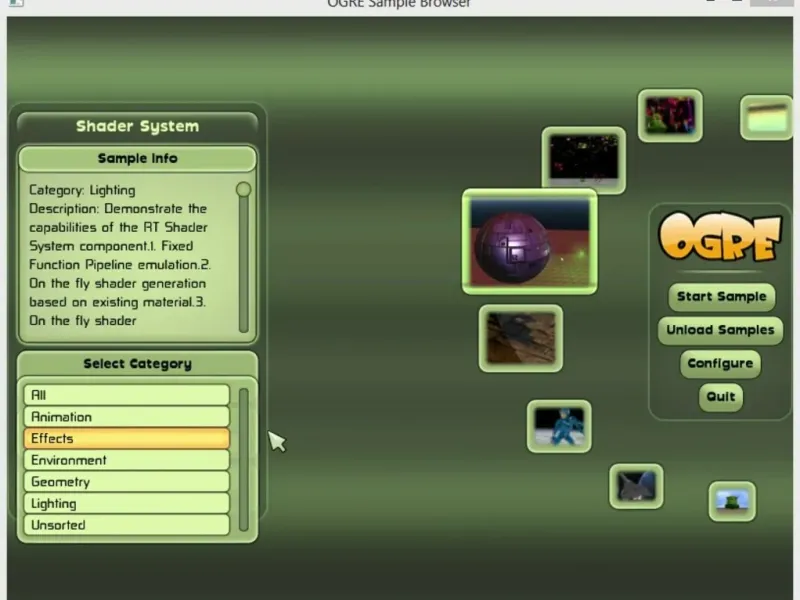Open the dark particle sample thumbnail
800x600 pixels.
point(584,160)
